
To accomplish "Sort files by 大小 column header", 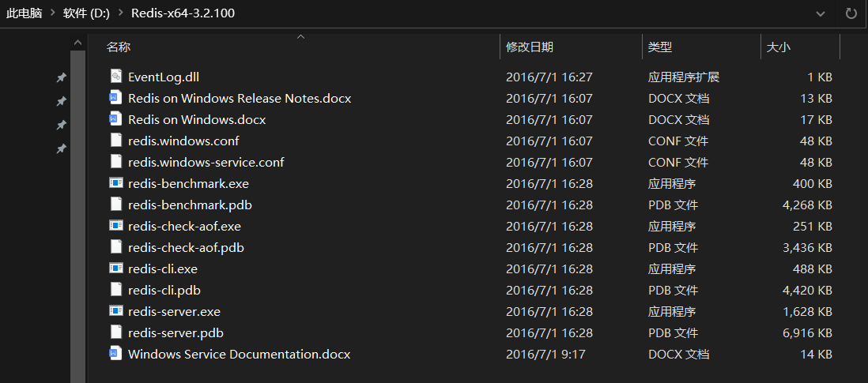I will click(778, 47).
